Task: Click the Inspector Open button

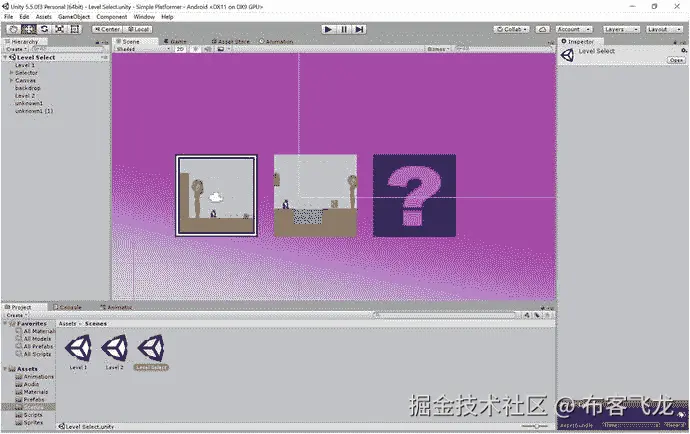Action: coord(676,60)
